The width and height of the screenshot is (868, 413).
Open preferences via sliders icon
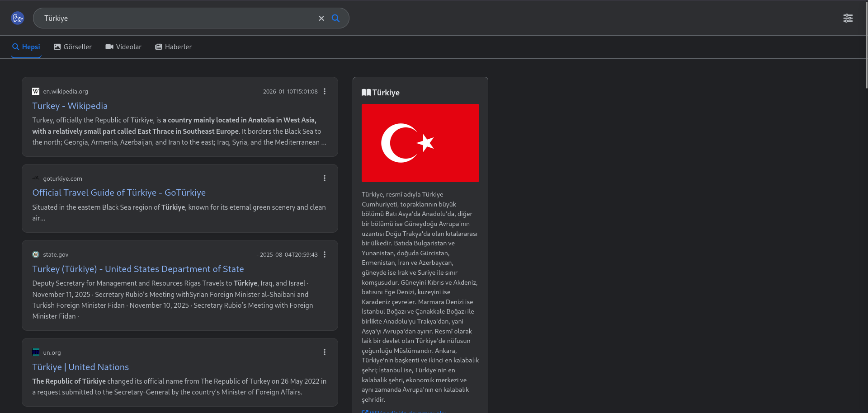[x=848, y=18]
